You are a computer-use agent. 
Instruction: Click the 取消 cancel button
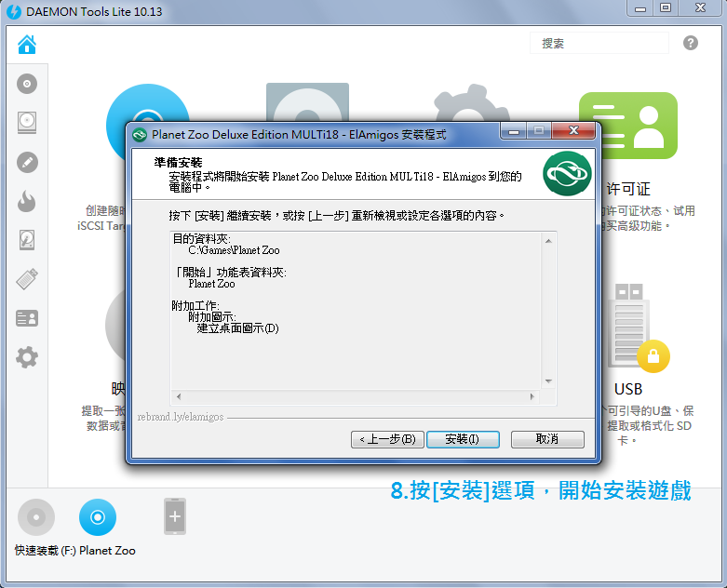pos(547,439)
